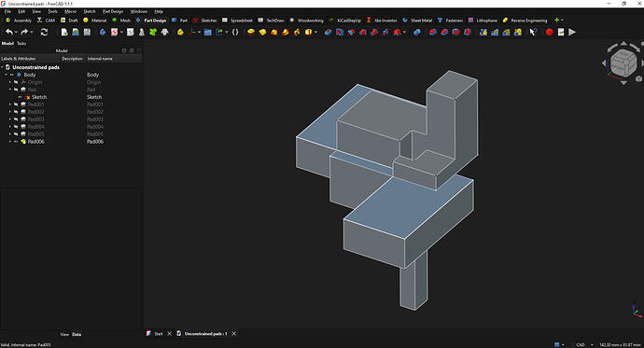The width and height of the screenshot is (644, 348).
Task: Open the Macros dialog icon
Action: pyautogui.click(x=561, y=32)
